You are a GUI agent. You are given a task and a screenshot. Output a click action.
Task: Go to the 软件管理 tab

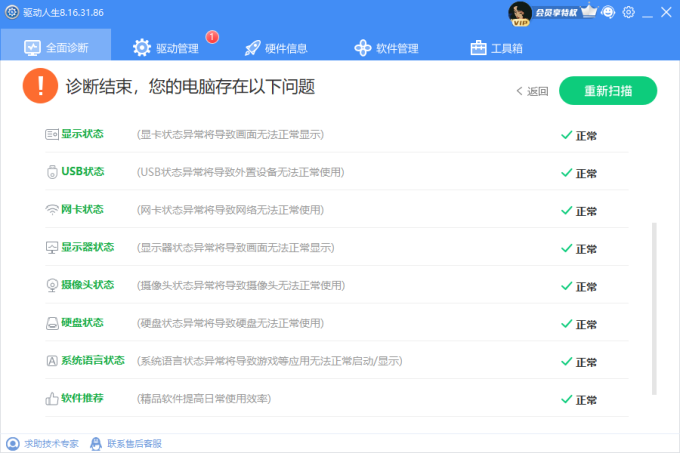(x=386, y=48)
